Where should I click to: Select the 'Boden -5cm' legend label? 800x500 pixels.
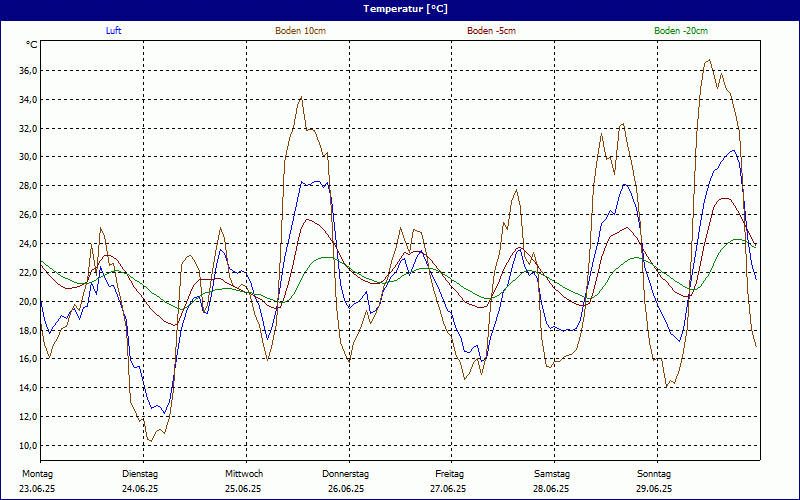[x=491, y=31]
